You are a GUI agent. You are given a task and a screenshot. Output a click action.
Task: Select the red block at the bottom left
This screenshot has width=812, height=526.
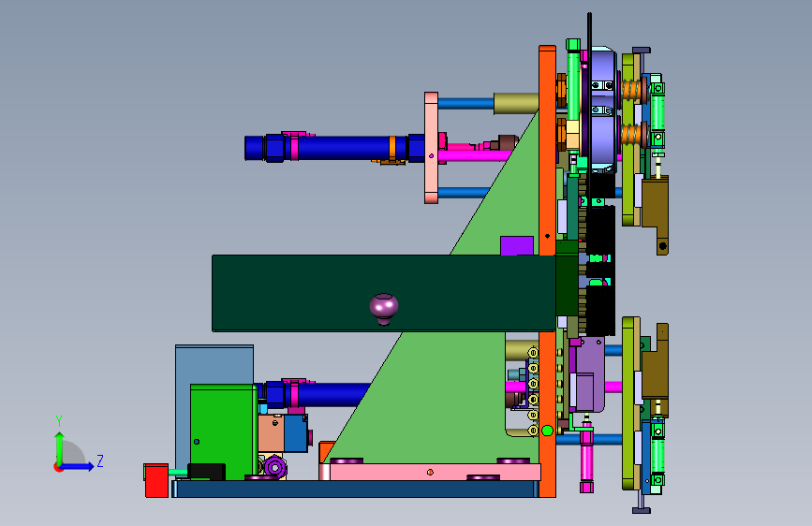click(x=155, y=480)
